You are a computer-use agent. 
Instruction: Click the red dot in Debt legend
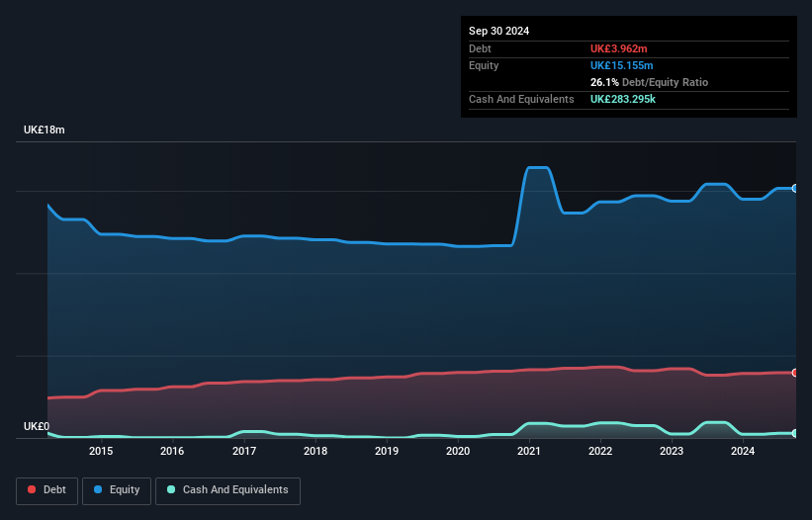32,489
